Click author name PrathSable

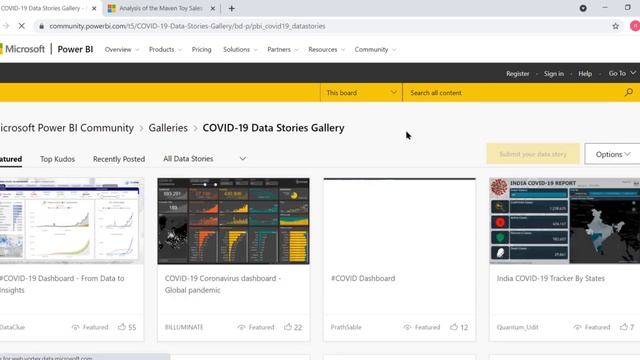(346, 327)
